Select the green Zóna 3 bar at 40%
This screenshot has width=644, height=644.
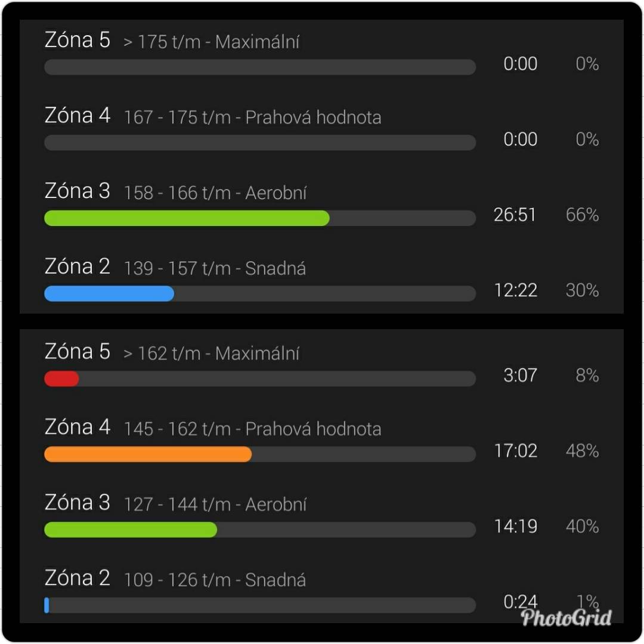(x=131, y=530)
